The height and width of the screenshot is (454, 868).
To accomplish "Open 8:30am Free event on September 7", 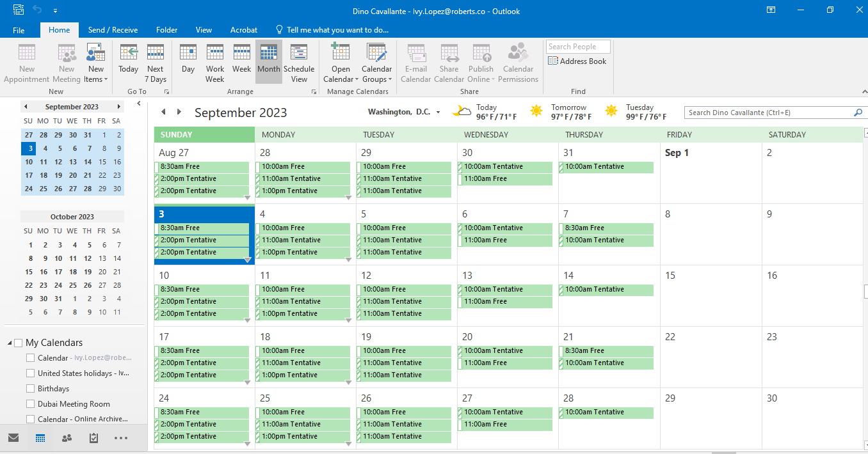I will [606, 228].
